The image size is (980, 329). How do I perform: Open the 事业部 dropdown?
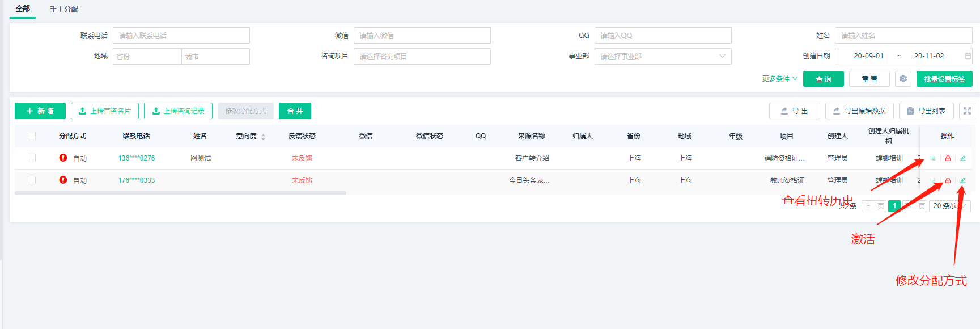663,56
